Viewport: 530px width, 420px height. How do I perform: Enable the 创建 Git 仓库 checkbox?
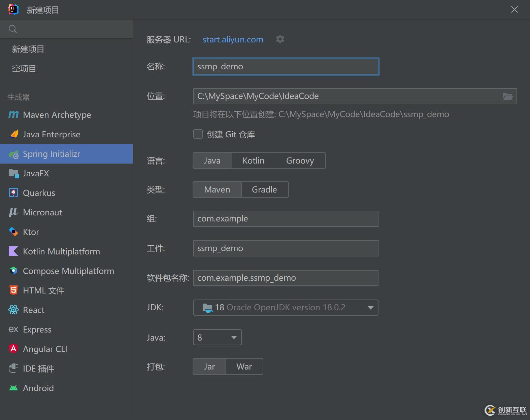(198, 134)
